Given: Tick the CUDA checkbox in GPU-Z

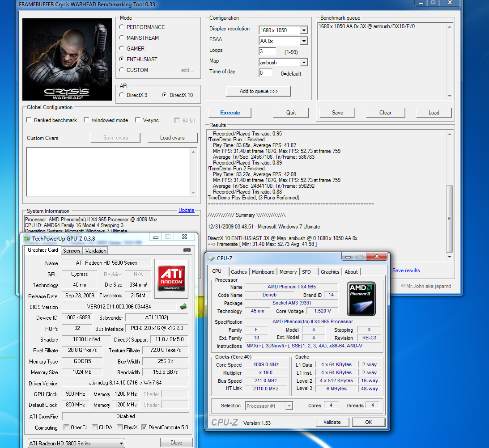Looking at the screenshot, I should click(94, 427).
